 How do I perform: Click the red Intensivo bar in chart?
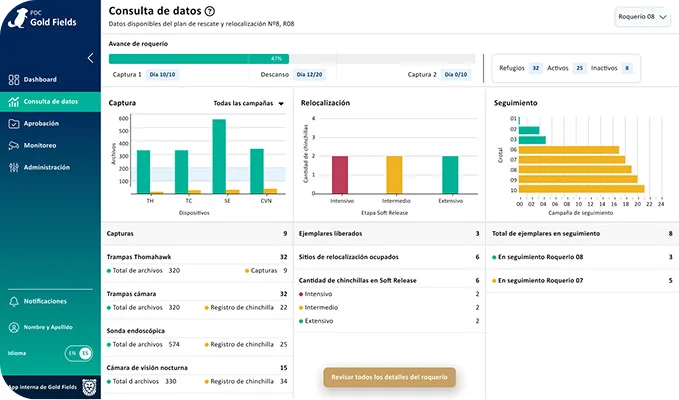[x=340, y=174]
